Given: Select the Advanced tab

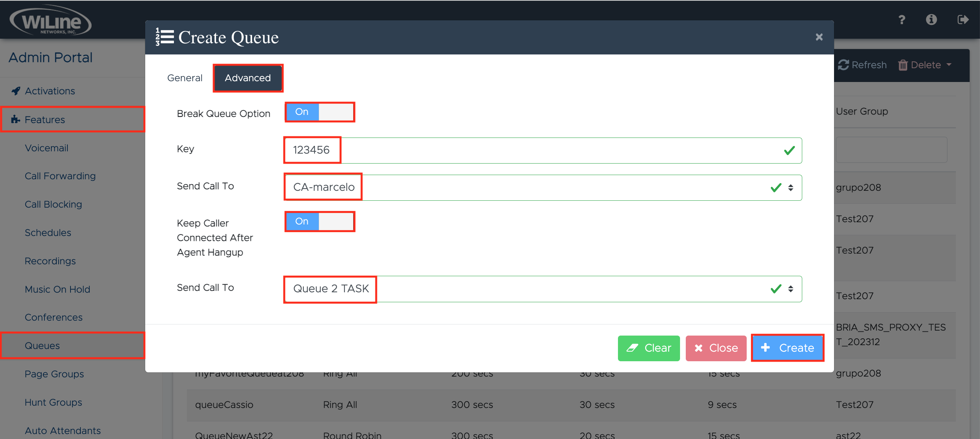Looking at the screenshot, I should point(247,78).
